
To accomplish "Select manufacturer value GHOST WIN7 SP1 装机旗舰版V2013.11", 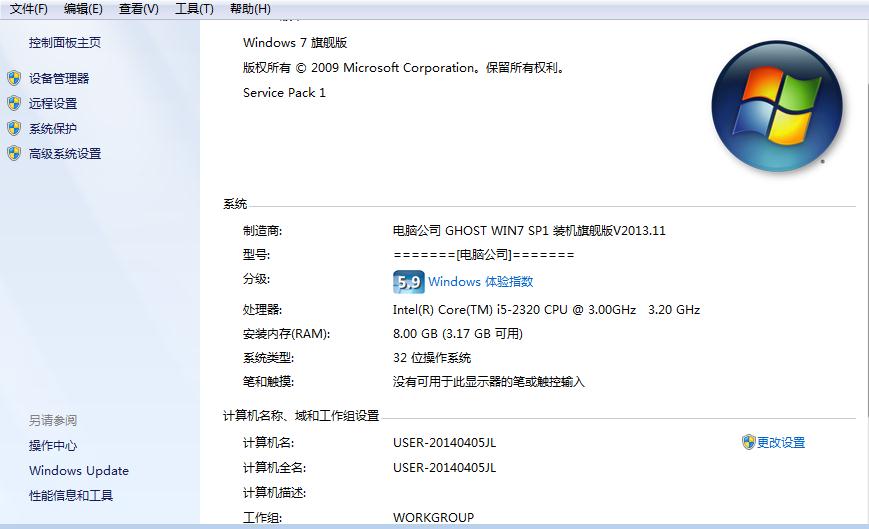I will point(529,230).
